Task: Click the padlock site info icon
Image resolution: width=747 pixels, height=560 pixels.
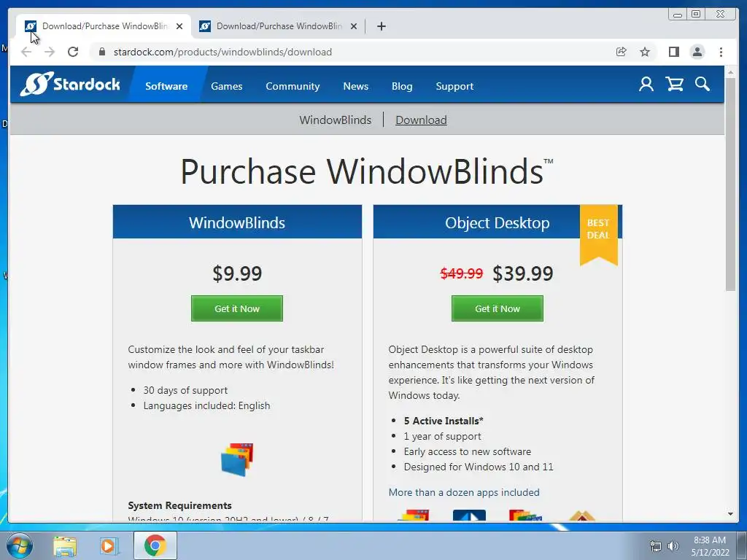Action: click(102, 52)
